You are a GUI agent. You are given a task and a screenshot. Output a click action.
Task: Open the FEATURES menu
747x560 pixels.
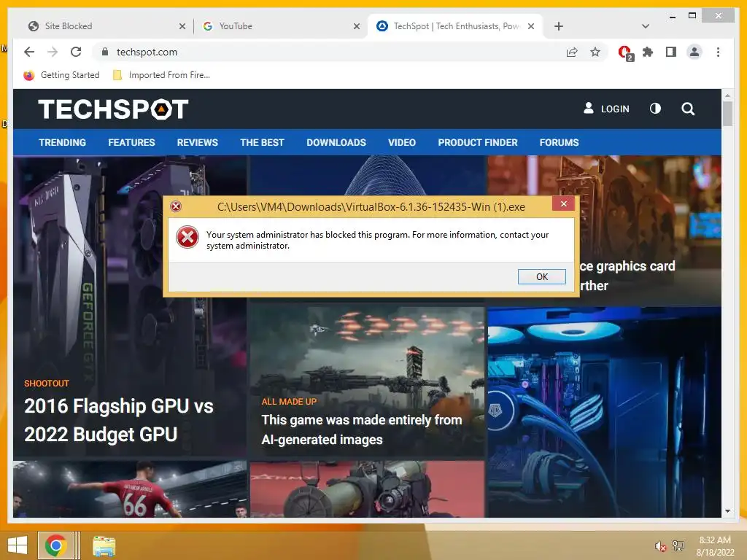131,142
